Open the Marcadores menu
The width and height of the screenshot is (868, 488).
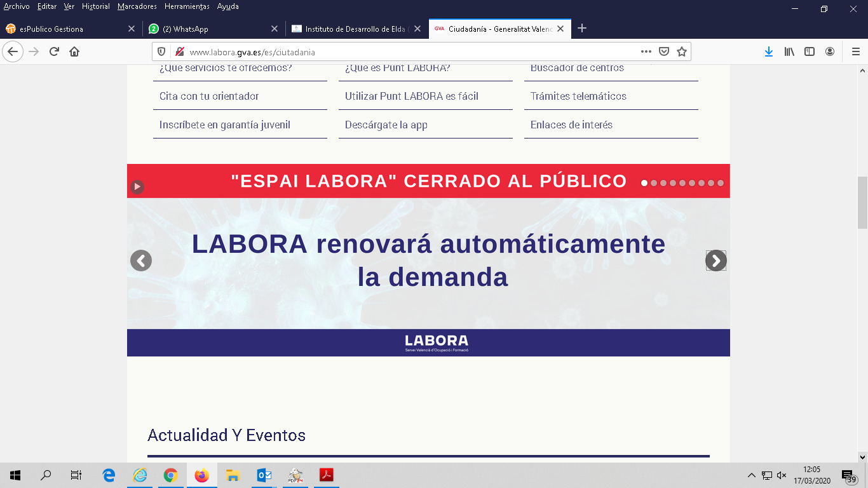tap(137, 6)
